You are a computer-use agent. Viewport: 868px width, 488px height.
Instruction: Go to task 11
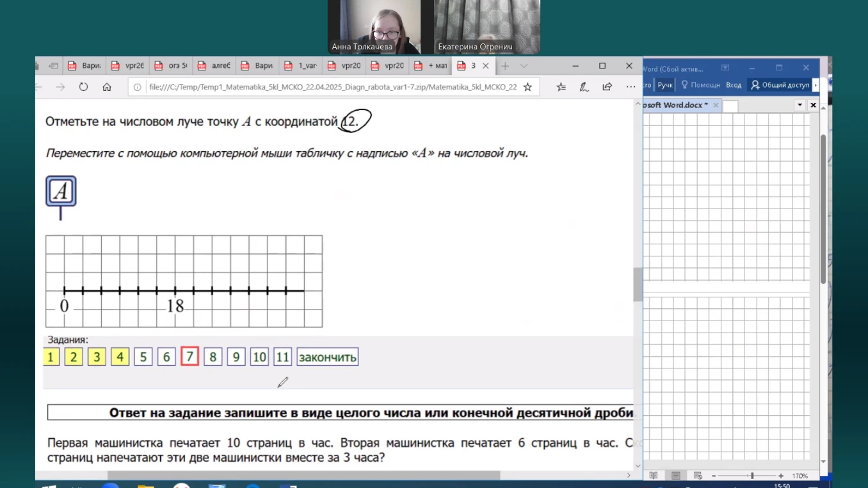tap(282, 357)
